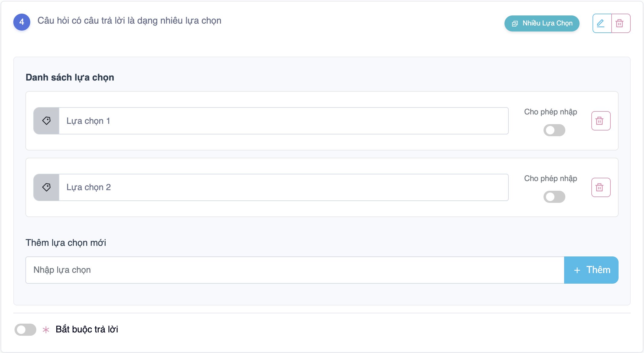Screen dimensions: 644x353
Task: Enable Cho phép nhập for Lựa chọn 2
Action: tap(554, 197)
